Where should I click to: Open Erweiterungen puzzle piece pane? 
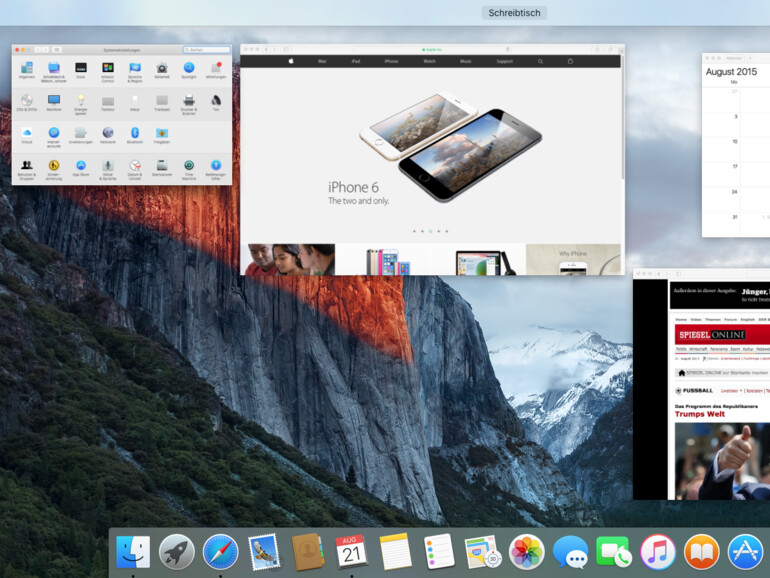[x=81, y=135]
